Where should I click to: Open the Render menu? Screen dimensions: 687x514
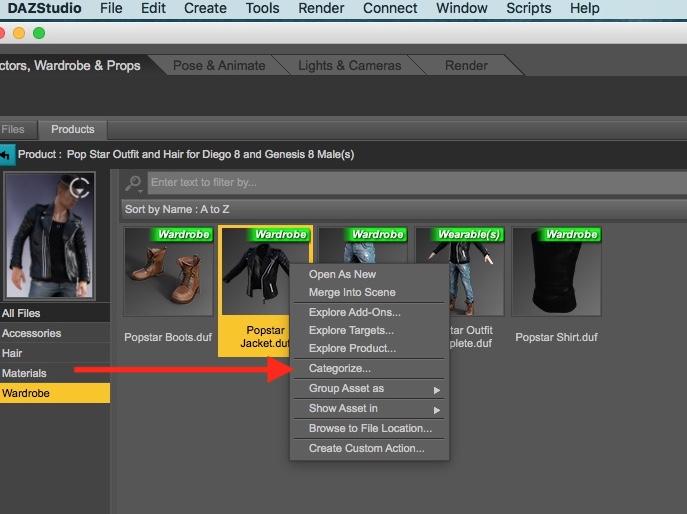[x=321, y=8]
